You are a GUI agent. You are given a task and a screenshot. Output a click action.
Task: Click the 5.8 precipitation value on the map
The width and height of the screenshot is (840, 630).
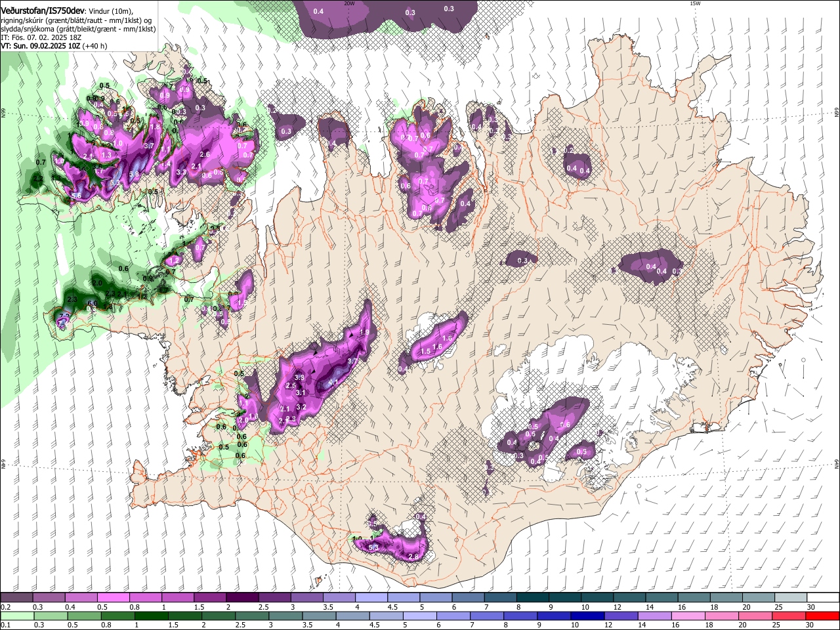135,175
